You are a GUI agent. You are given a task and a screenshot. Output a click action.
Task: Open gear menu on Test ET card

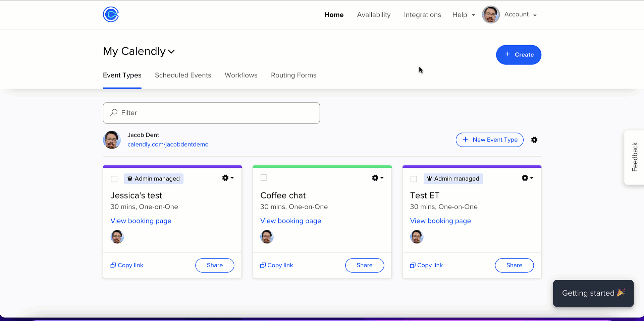point(527,178)
